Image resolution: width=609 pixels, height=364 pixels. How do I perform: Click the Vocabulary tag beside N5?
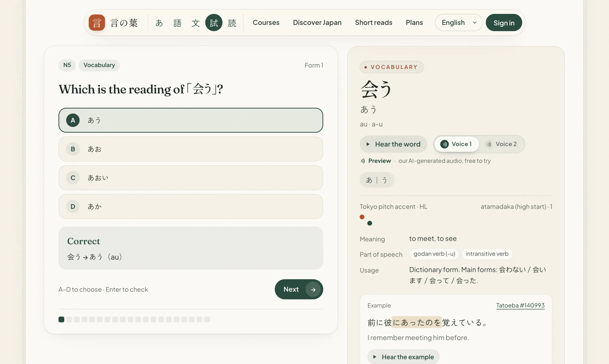click(99, 65)
